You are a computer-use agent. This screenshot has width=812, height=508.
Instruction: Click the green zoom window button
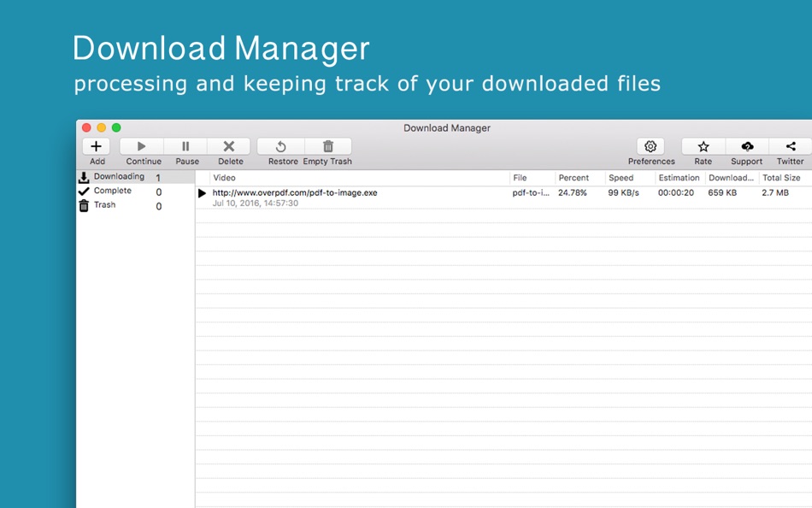116,127
